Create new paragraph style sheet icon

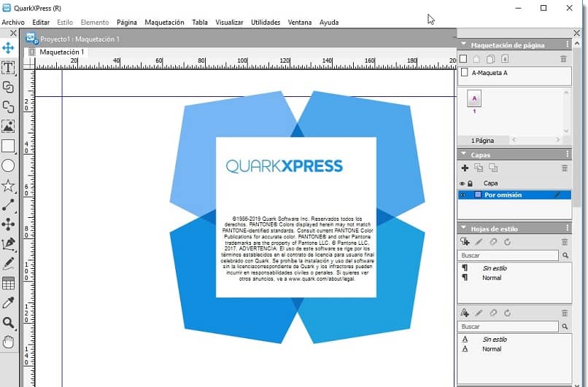pyautogui.click(x=465, y=242)
